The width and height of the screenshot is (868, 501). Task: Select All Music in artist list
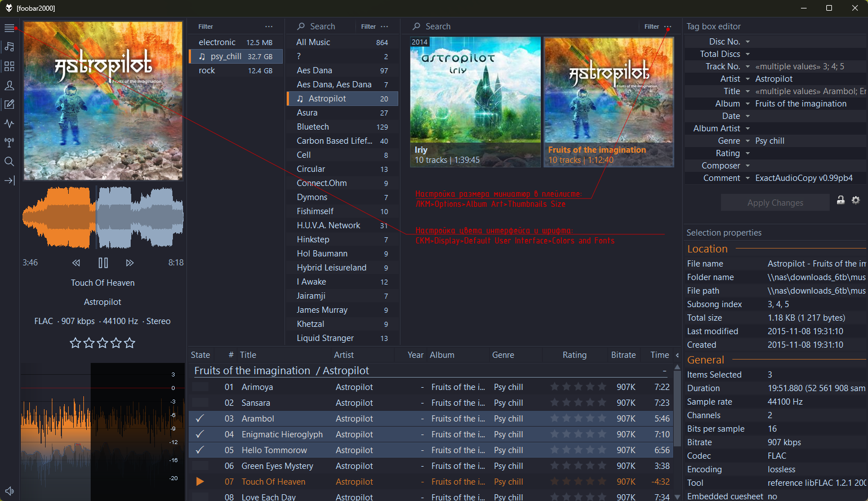click(342, 42)
